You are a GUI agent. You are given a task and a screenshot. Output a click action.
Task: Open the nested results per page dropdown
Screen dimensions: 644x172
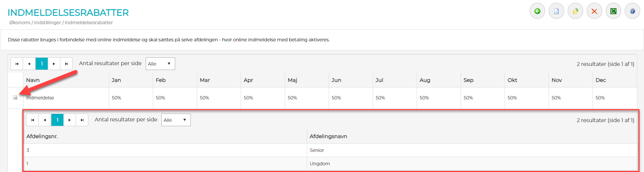[176, 120]
